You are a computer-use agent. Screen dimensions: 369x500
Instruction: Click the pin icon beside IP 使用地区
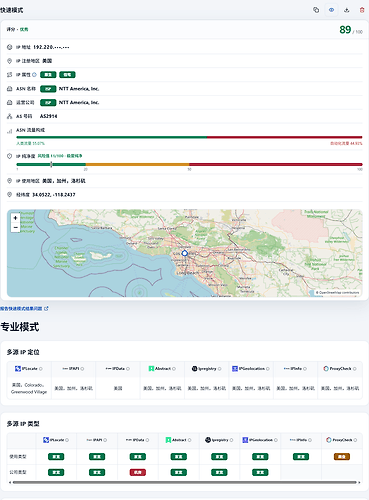tap(9, 181)
